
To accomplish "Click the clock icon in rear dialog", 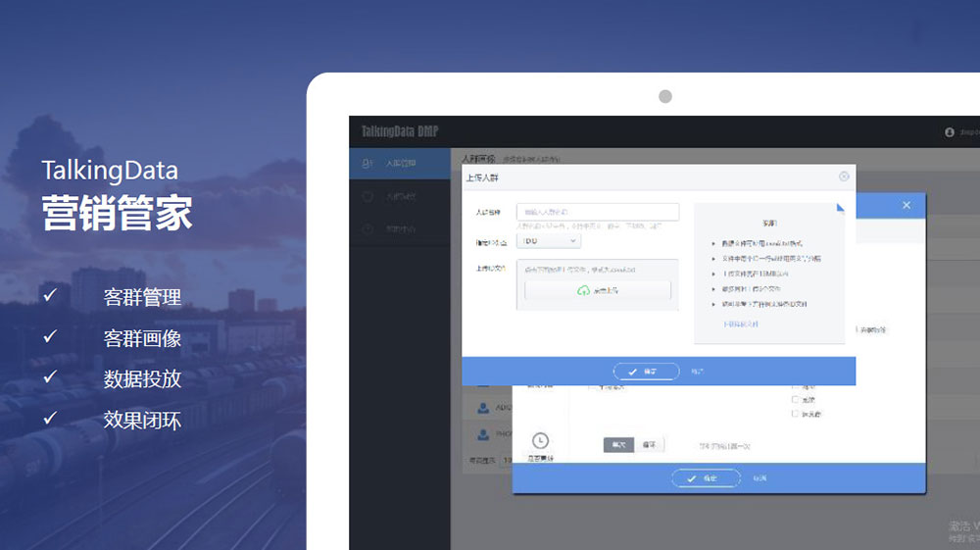I will tap(540, 440).
